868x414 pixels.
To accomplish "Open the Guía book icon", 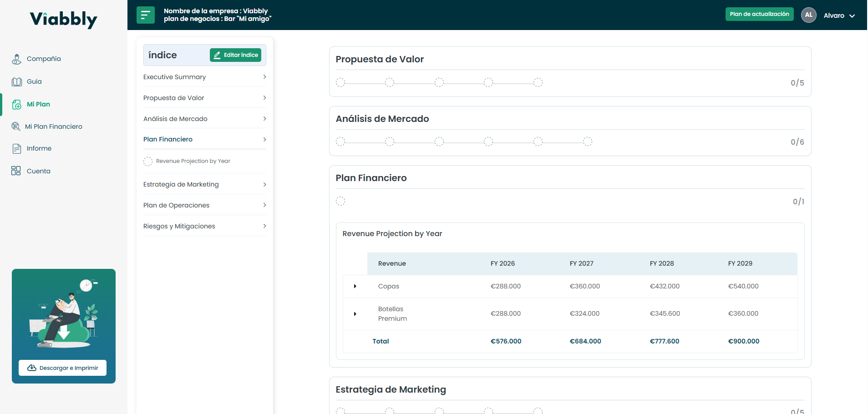I will point(17,82).
